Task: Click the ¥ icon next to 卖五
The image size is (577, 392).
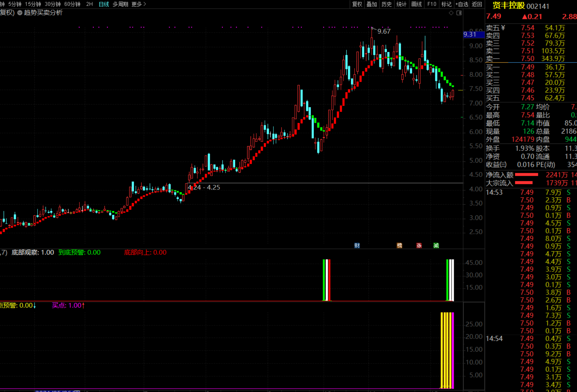Action: coord(503,28)
